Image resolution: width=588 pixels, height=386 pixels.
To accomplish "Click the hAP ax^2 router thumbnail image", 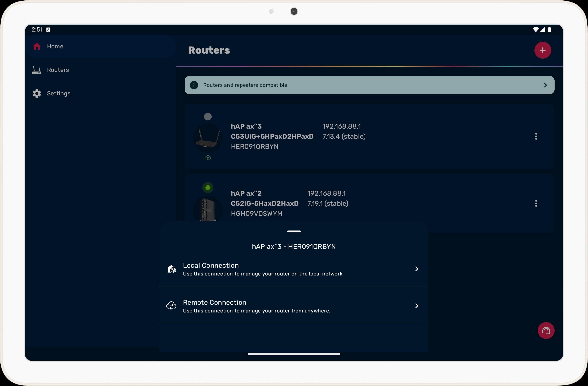I will click(208, 209).
